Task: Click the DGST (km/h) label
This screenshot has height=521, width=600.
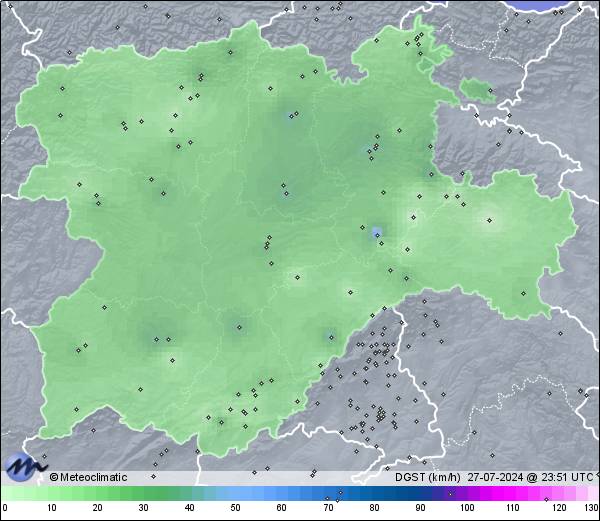Action: tap(428, 477)
